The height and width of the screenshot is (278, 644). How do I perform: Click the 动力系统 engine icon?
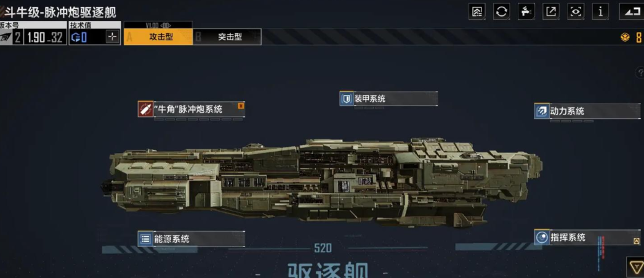[x=542, y=111]
